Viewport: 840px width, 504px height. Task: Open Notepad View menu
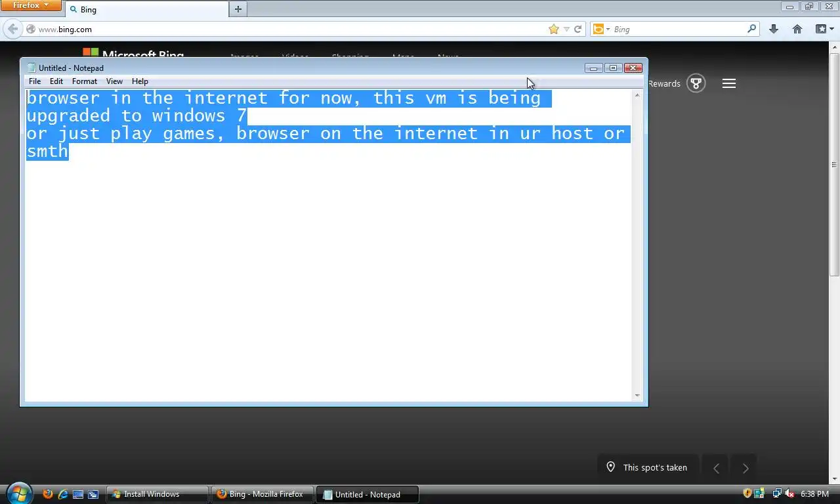point(114,81)
